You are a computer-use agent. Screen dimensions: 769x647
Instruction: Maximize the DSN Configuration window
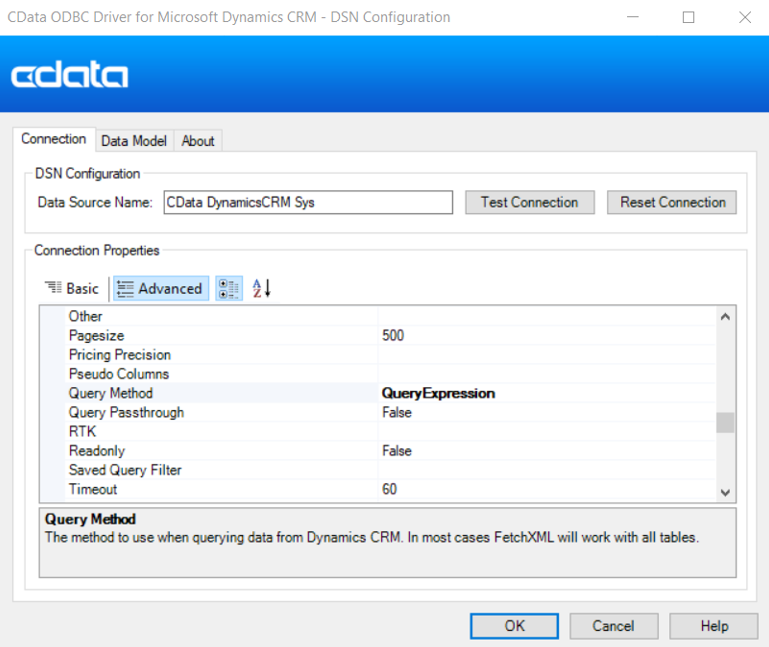689,17
